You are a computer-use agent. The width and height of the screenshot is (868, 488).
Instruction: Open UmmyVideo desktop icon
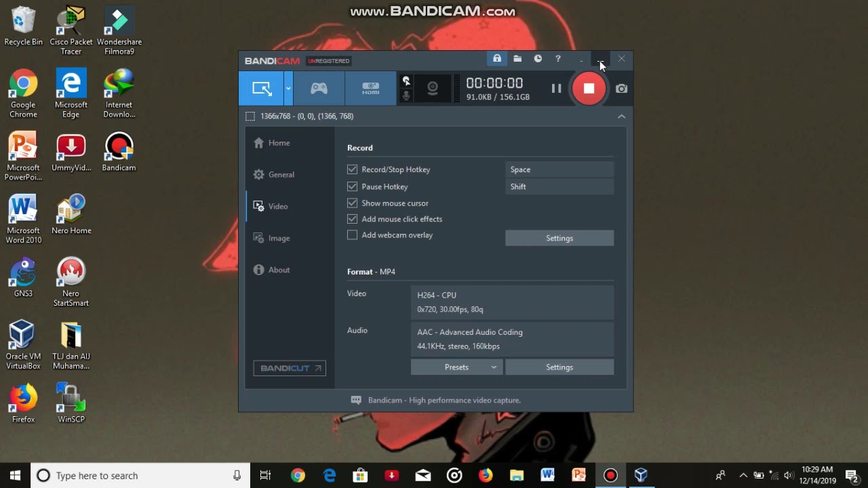(x=71, y=152)
